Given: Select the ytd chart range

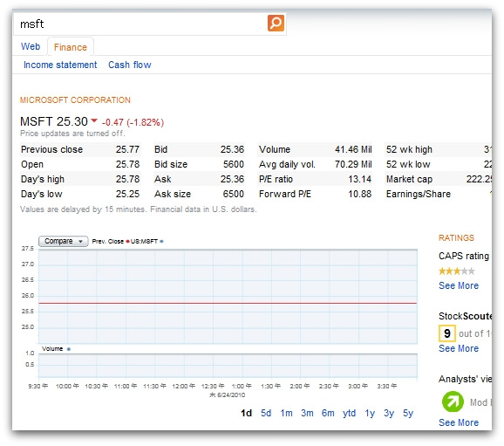Looking at the screenshot, I should coord(349,413).
